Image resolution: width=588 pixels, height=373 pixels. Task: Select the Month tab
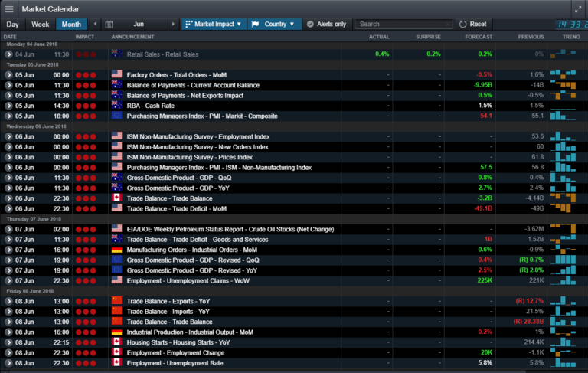71,25
